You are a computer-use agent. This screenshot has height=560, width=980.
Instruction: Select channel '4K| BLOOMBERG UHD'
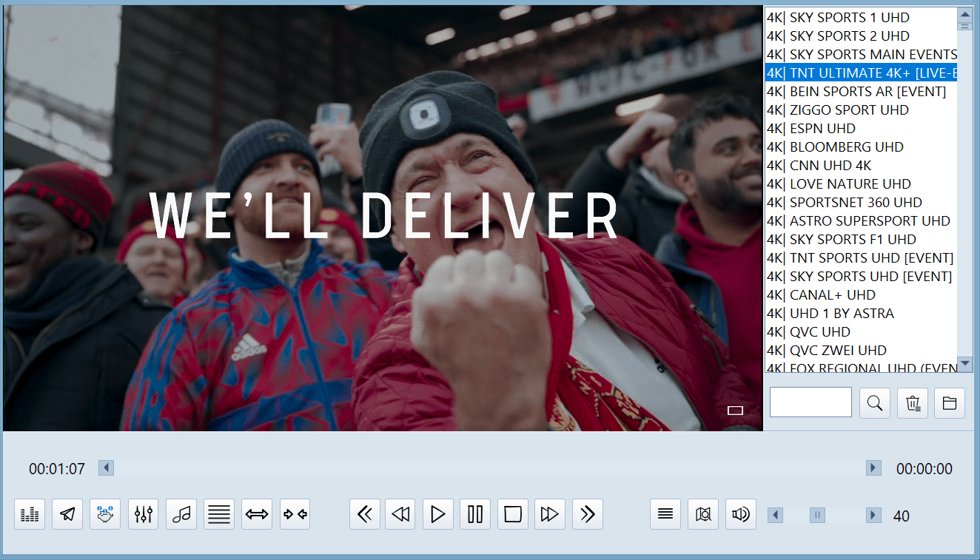pyautogui.click(x=861, y=146)
